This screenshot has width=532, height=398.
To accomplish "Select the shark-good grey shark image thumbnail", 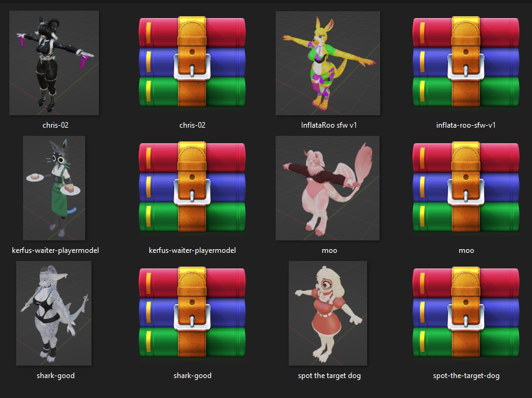I will point(54,313).
